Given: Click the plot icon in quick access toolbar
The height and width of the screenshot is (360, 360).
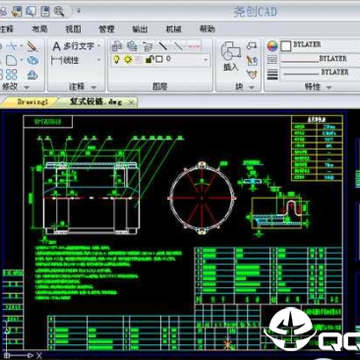Looking at the screenshot, I should tap(45, 12).
